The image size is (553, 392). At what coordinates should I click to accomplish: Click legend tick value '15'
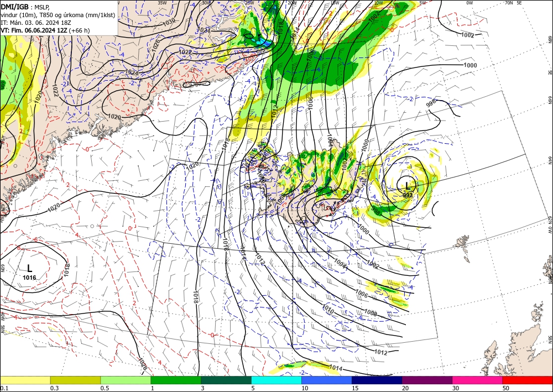pos(355,388)
